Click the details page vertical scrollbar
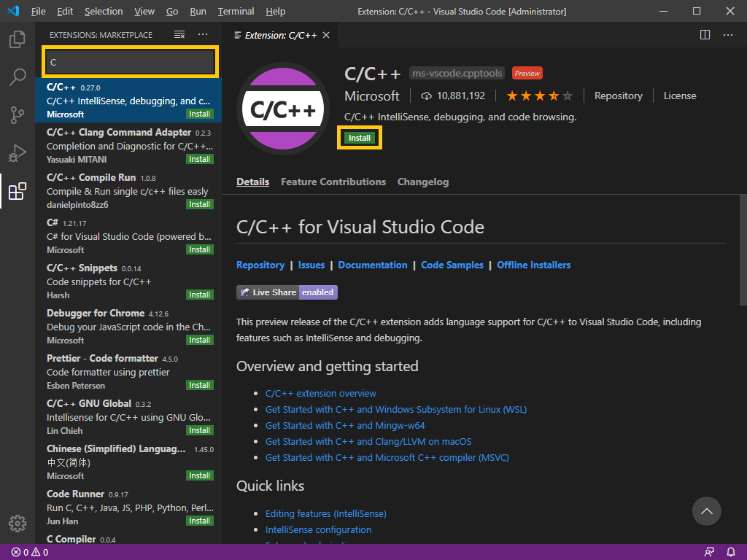Viewport: 747px width, 560px height. click(x=743, y=250)
